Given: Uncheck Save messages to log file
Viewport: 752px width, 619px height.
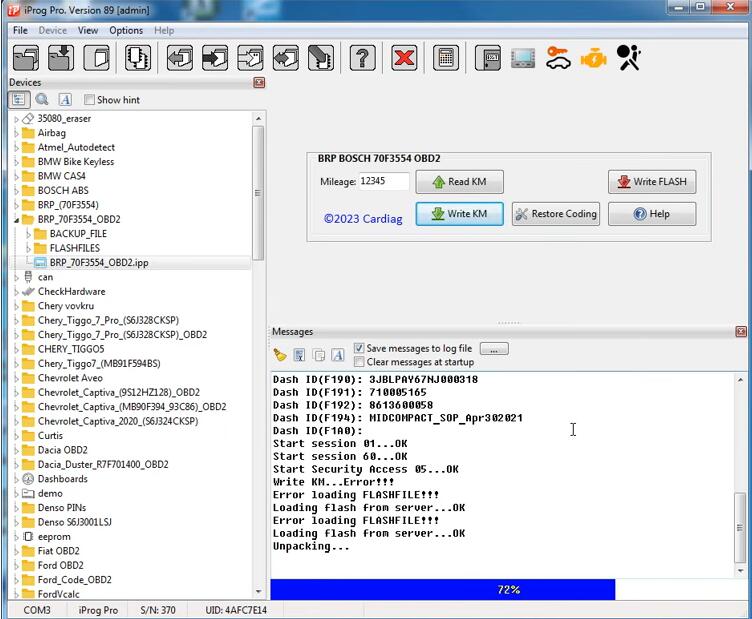Looking at the screenshot, I should click(x=359, y=348).
